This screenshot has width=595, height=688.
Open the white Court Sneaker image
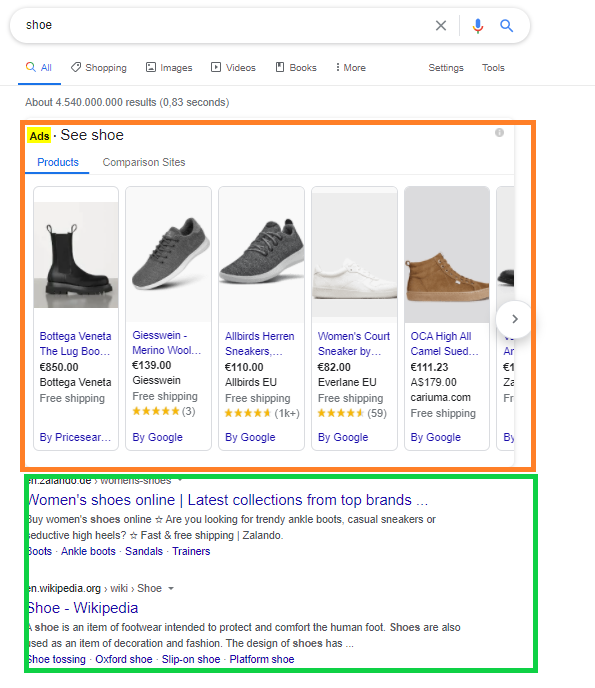point(355,254)
